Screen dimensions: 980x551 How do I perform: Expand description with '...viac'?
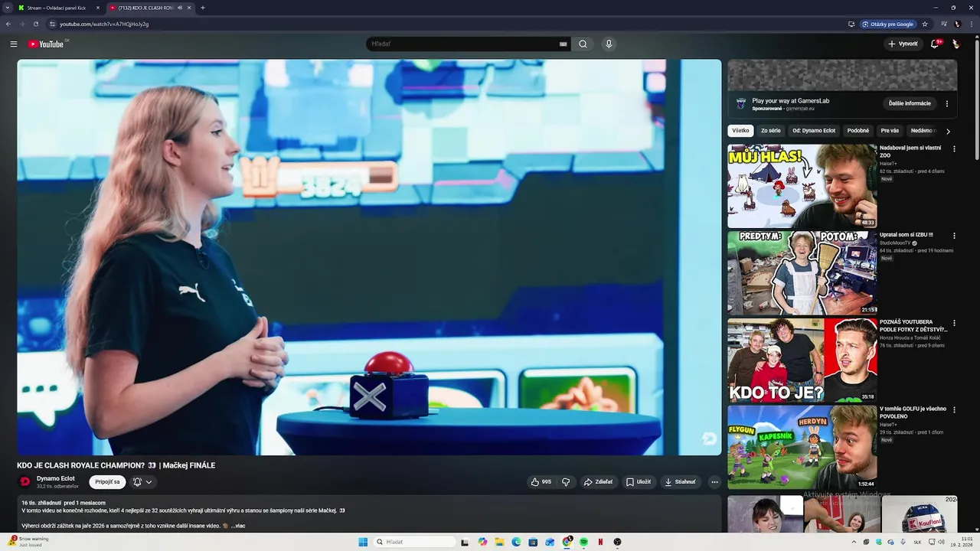click(238, 526)
